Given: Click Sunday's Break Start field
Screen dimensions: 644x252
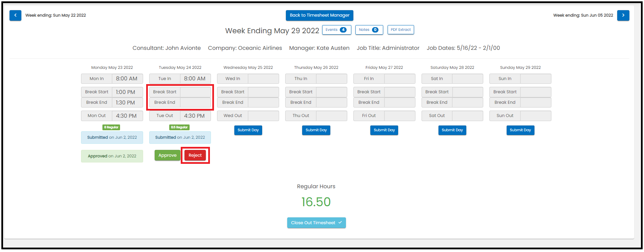Looking at the screenshot, I should pyautogui.click(x=536, y=92).
